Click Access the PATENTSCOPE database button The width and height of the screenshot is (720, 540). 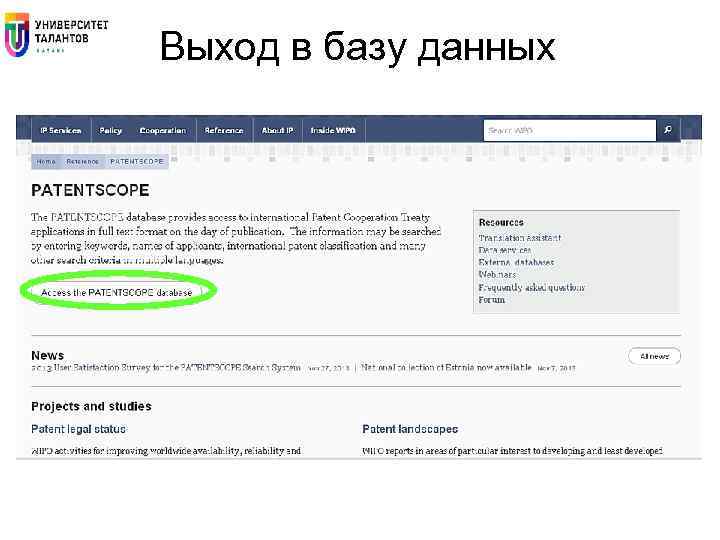(117, 292)
